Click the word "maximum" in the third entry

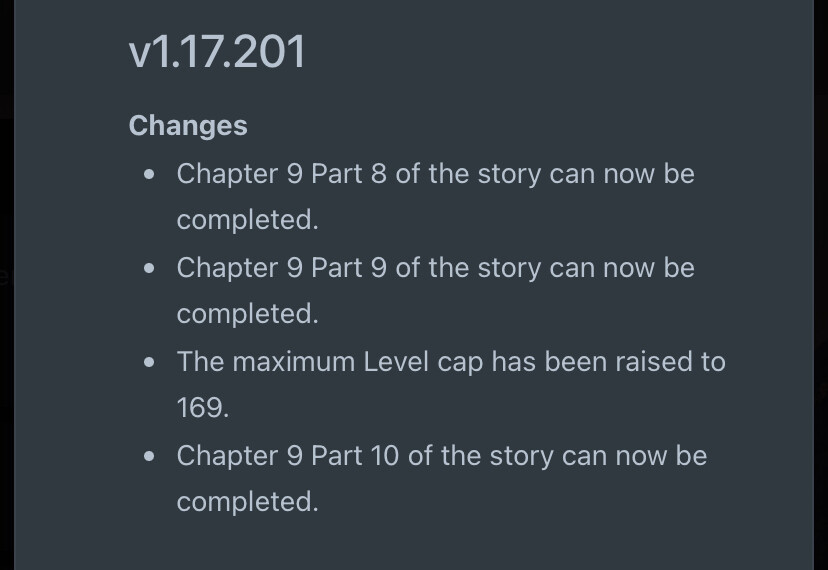click(x=293, y=362)
